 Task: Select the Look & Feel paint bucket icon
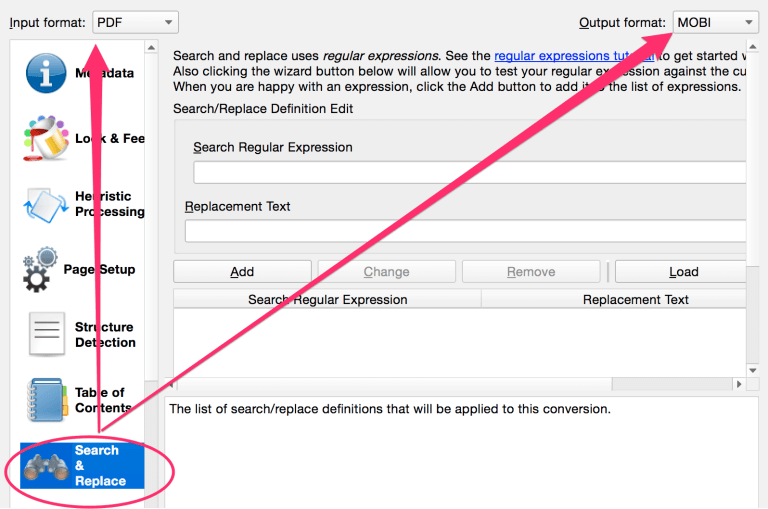(x=46, y=139)
